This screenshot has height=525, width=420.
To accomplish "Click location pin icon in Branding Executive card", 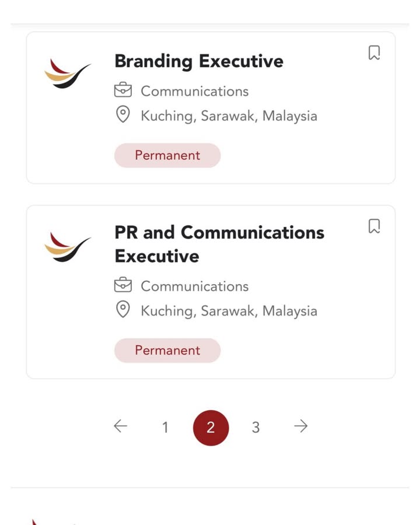I will point(123,115).
